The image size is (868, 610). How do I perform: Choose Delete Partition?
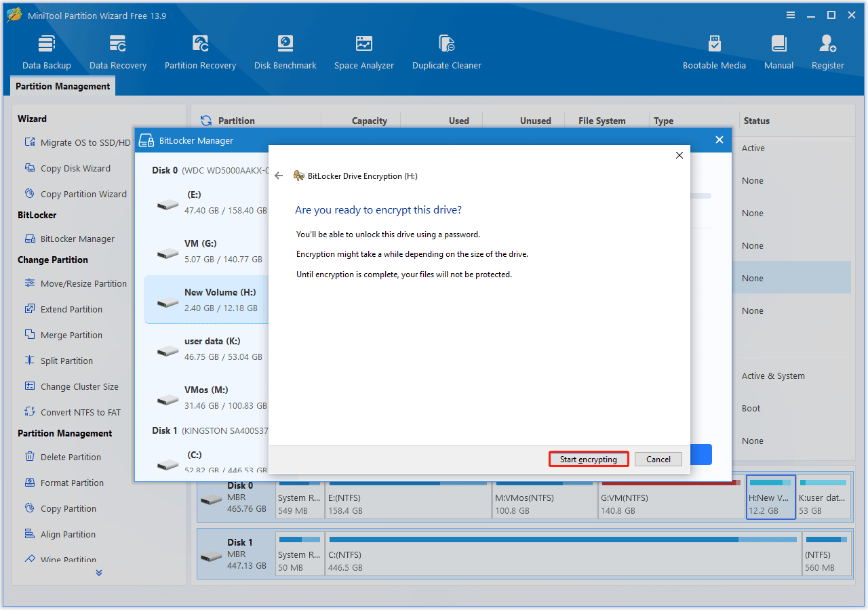62,457
